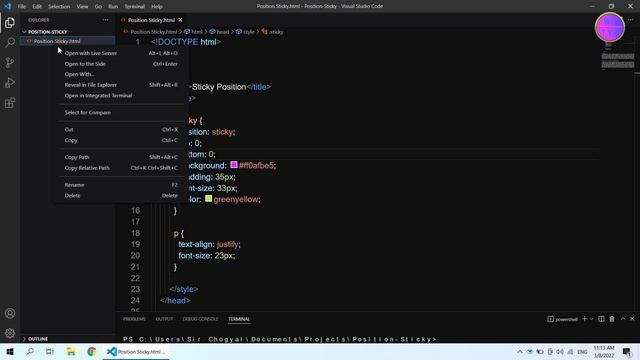
Task: Choose Cut in the context menu
Action: [x=121, y=129]
